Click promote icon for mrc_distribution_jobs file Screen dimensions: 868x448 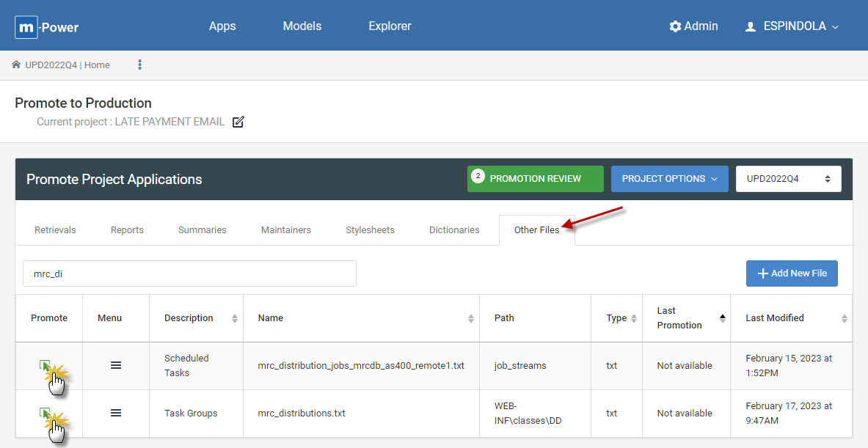tap(45, 365)
